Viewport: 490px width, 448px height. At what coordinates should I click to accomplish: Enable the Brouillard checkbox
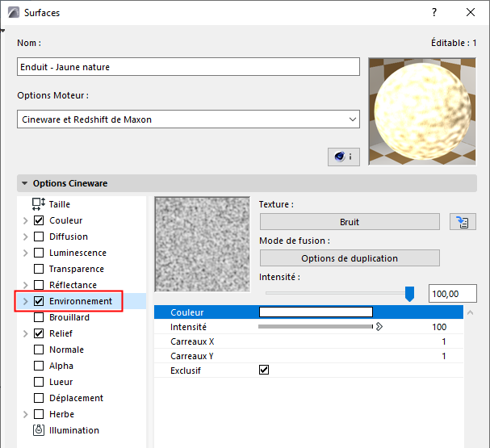click(x=39, y=317)
